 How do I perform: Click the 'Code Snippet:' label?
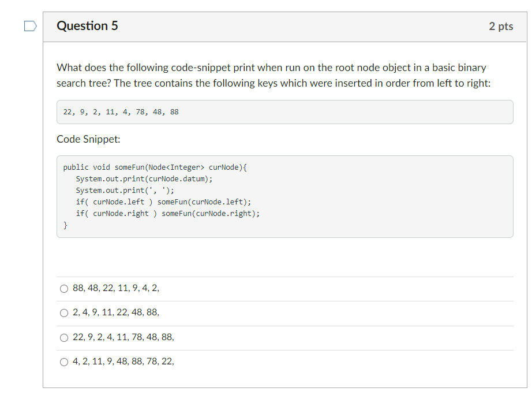pyautogui.click(x=88, y=139)
